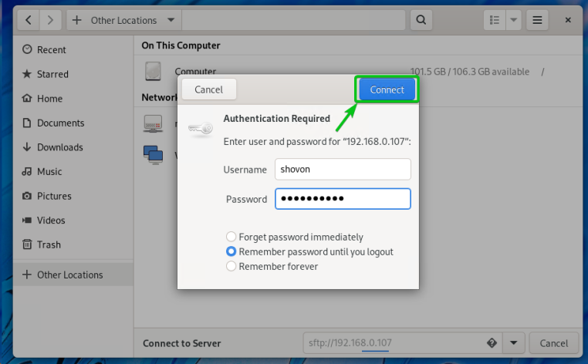Switch to list view icon
The height and width of the screenshot is (364, 588).
[495, 20]
